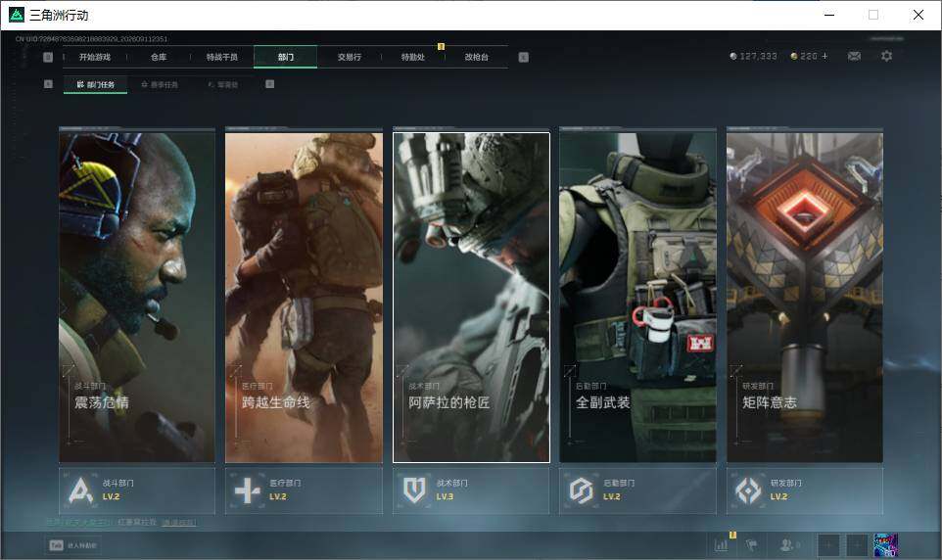Click the expand arrow icon on 震荡危情 card

[x=69, y=370]
